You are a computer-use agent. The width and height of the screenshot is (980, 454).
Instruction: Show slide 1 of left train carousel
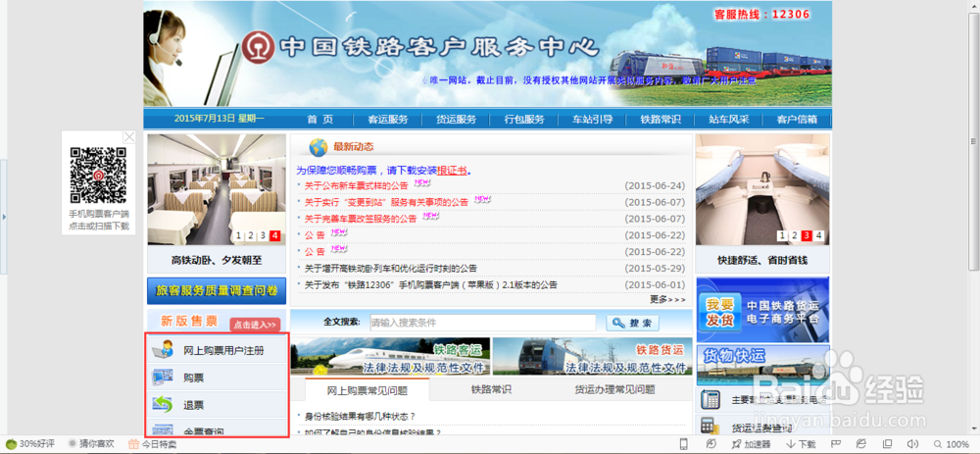tap(239, 235)
